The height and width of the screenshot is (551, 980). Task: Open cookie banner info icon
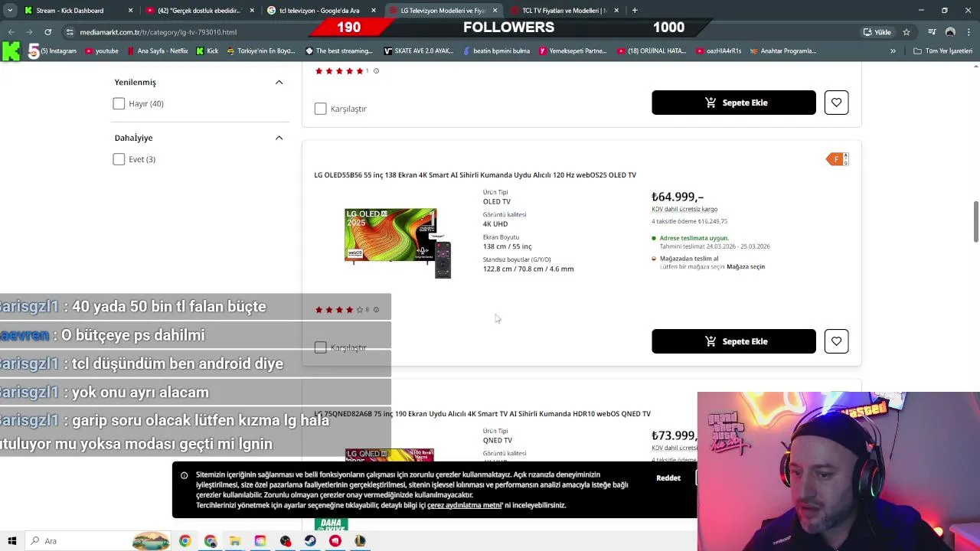pos(184,476)
